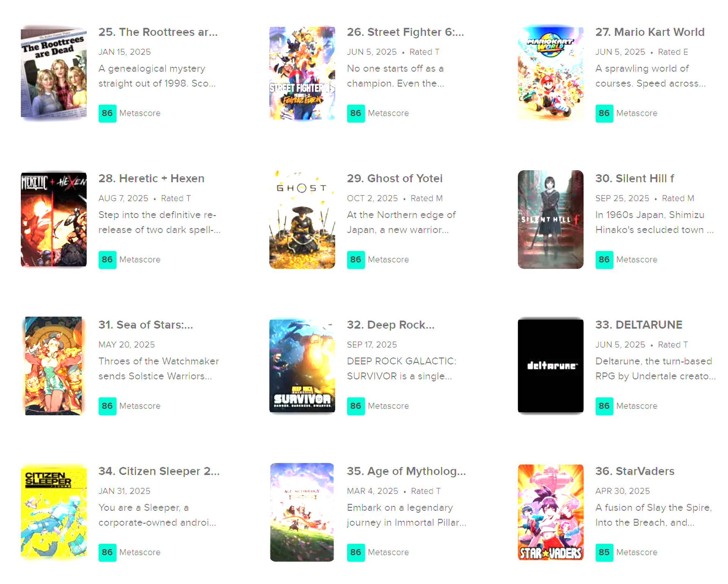Click the Ghost of Yotei cover image
Image resolution: width=728 pixels, height=584 pixels.
[x=302, y=220]
